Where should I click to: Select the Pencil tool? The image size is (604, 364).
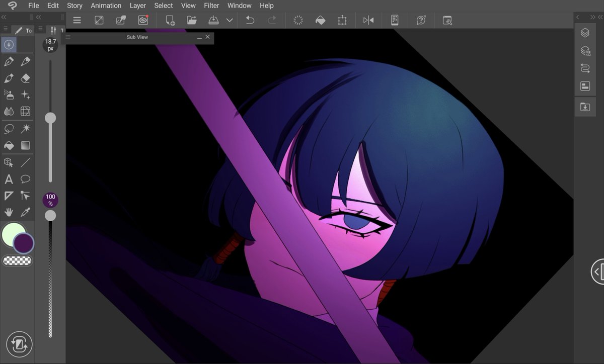point(26,61)
